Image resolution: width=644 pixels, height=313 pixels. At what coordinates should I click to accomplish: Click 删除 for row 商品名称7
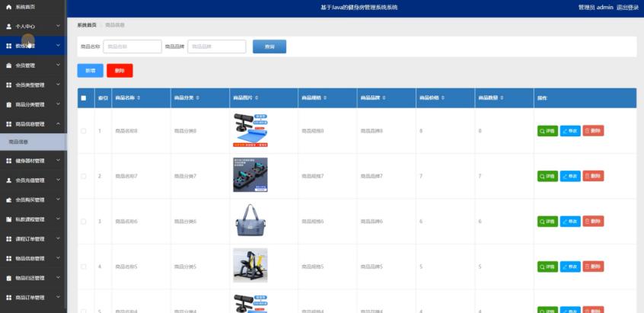pyautogui.click(x=593, y=176)
